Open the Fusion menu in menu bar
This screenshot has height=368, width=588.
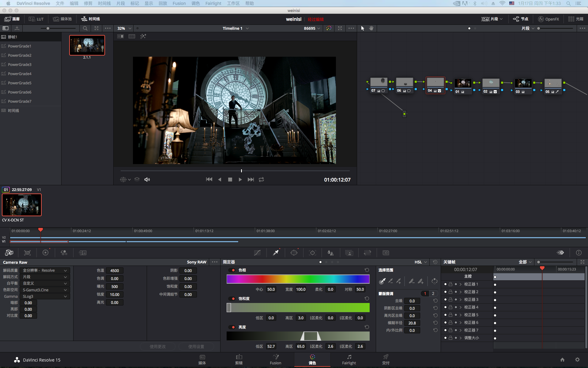point(179,3)
